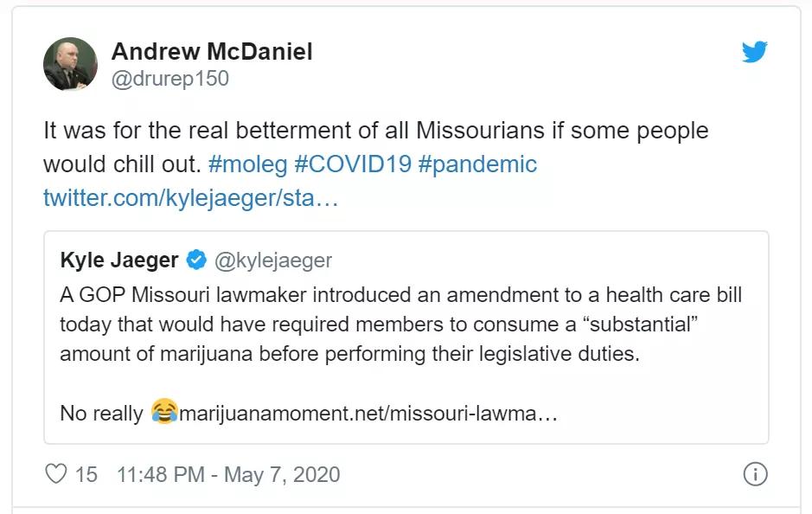Click the @kylejaeger handle

pos(272,260)
